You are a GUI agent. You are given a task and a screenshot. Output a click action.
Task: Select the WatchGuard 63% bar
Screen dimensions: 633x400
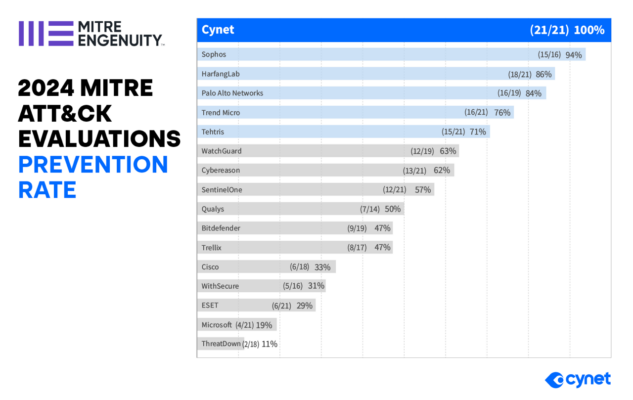[x=328, y=151]
